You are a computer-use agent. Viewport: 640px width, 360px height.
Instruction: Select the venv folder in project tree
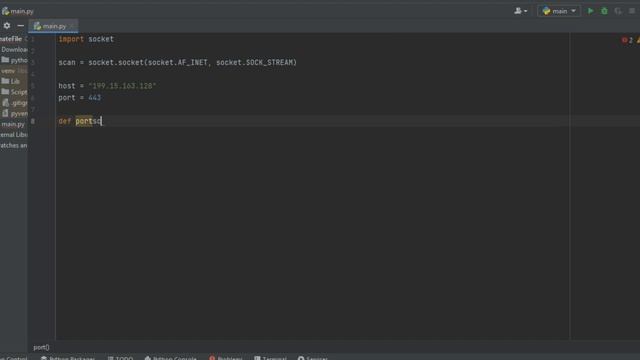8,71
